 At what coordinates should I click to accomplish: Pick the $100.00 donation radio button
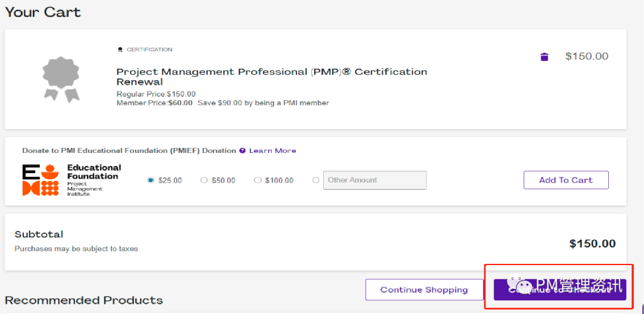pyautogui.click(x=258, y=180)
